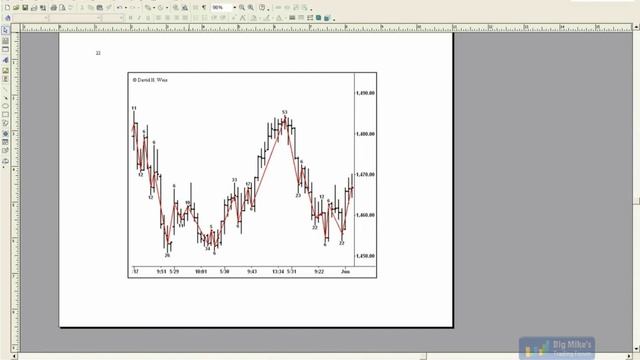This screenshot has height=360, width=640.
Task: Set Centered paragraph alignment
Action: click(167, 18)
